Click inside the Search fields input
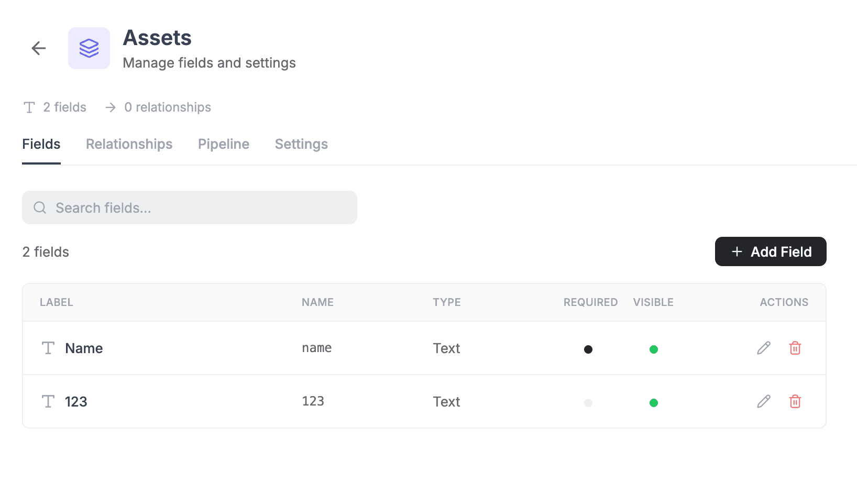The width and height of the screenshot is (857, 504). tap(189, 207)
